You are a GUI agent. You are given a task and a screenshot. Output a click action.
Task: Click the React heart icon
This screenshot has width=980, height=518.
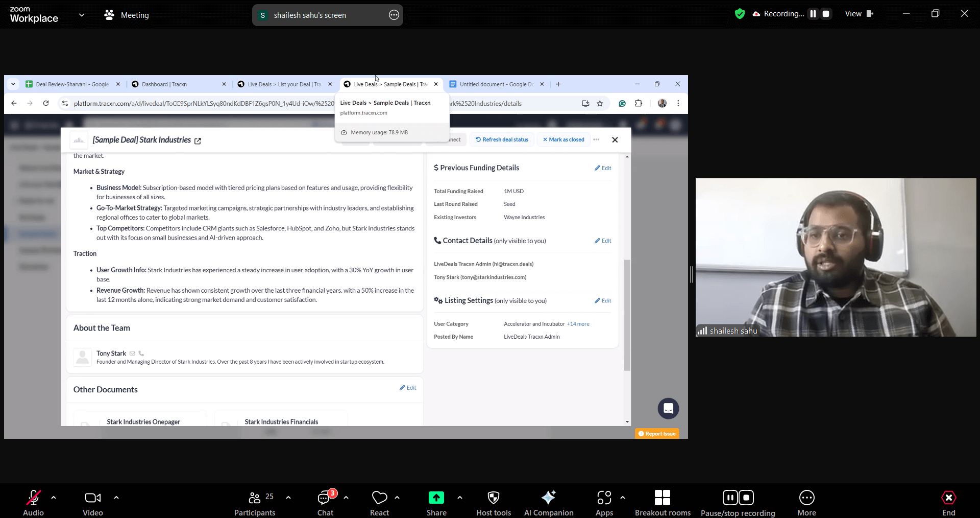379,498
